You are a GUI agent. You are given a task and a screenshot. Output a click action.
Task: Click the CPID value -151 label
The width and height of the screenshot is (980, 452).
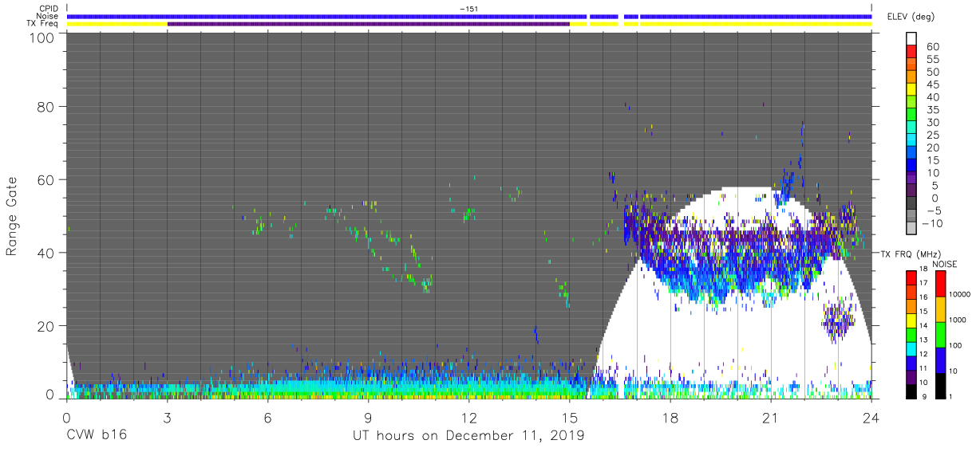(468, 8)
